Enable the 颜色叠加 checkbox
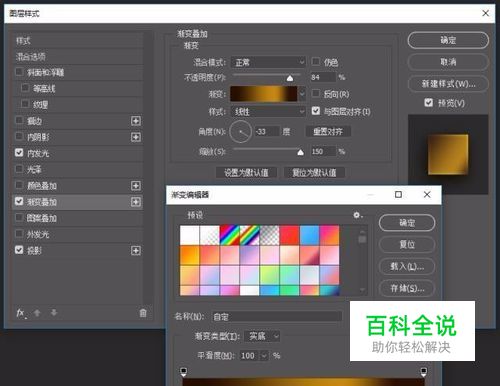Image resolution: width=500 pixels, height=386 pixels. coord(19,185)
